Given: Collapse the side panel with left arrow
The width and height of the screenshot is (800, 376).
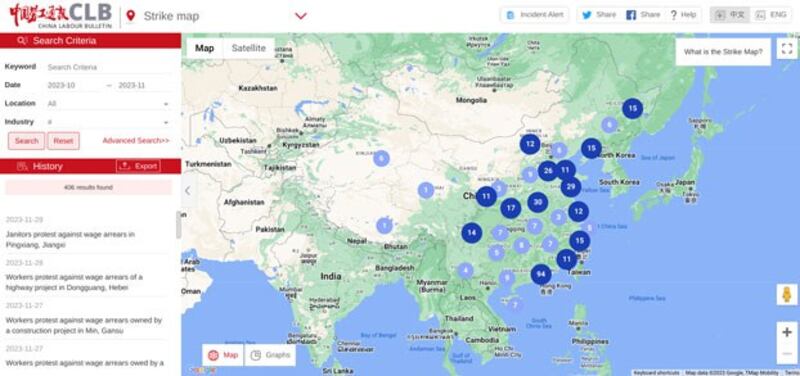Looking at the screenshot, I should click(x=188, y=191).
